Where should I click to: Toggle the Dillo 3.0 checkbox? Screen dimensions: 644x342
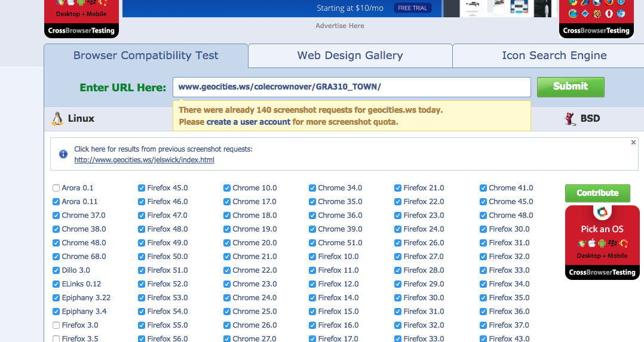click(56, 270)
